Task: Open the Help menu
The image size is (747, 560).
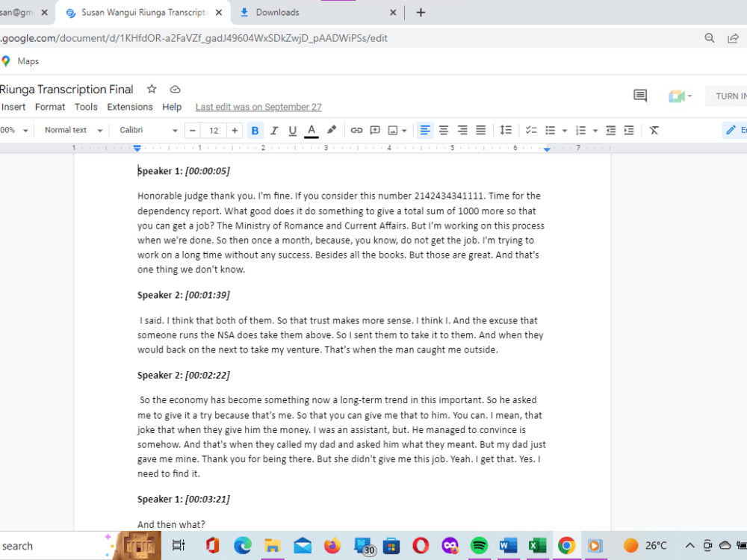Action: tap(172, 107)
